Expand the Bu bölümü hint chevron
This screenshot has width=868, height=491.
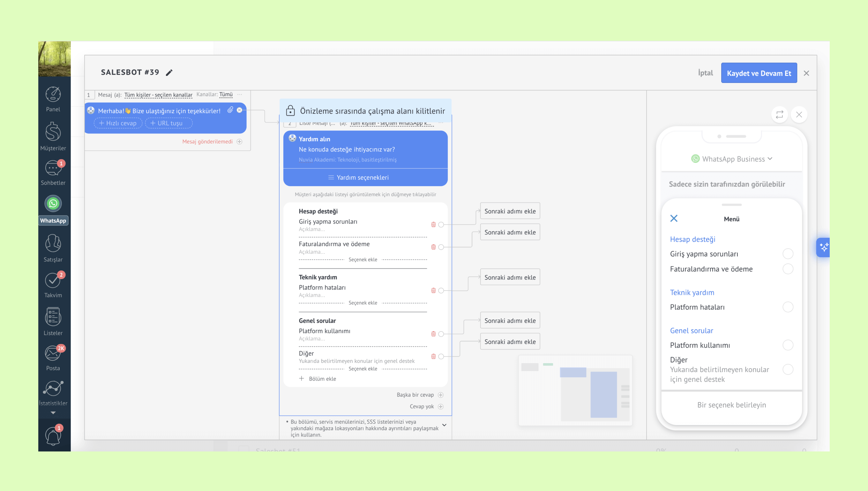[444, 425]
